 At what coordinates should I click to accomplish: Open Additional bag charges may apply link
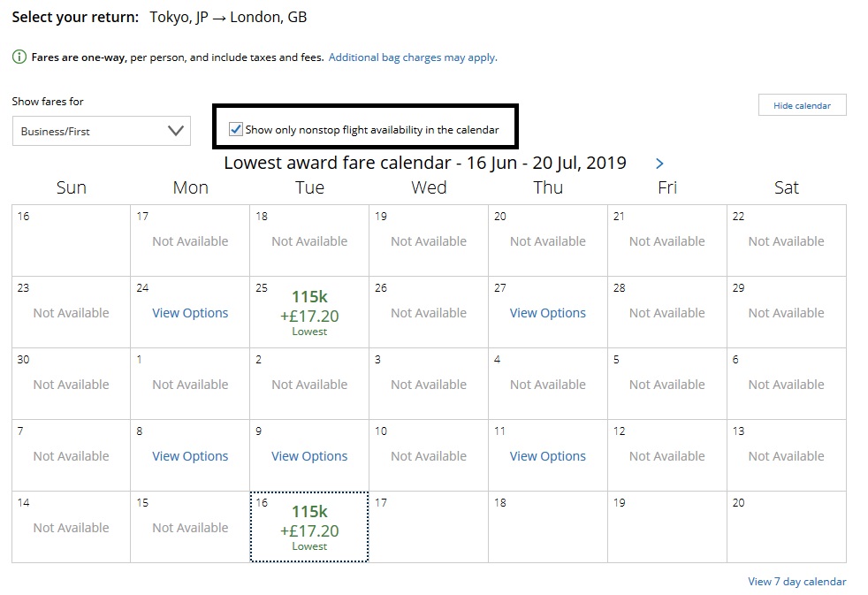[413, 57]
